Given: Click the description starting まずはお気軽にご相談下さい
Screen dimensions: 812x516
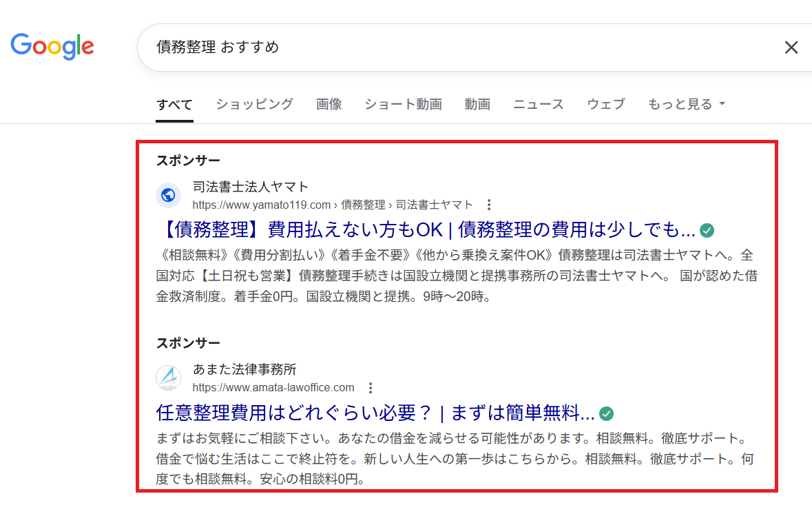Looking at the screenshot, I should 455,459.
